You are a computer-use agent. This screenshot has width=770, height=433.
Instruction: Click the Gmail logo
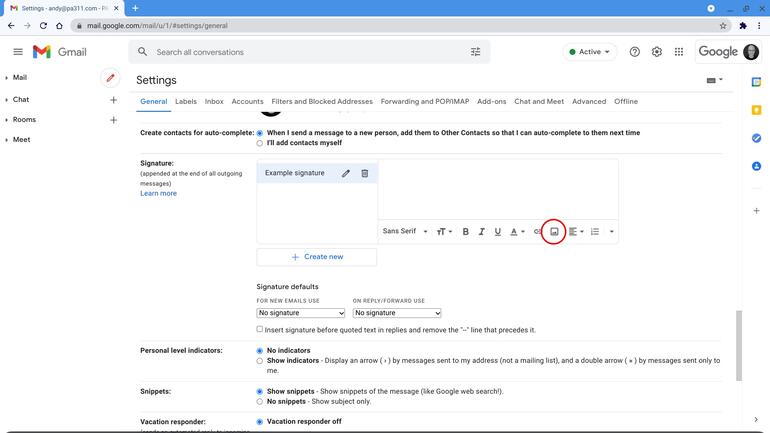coord(59,52)
